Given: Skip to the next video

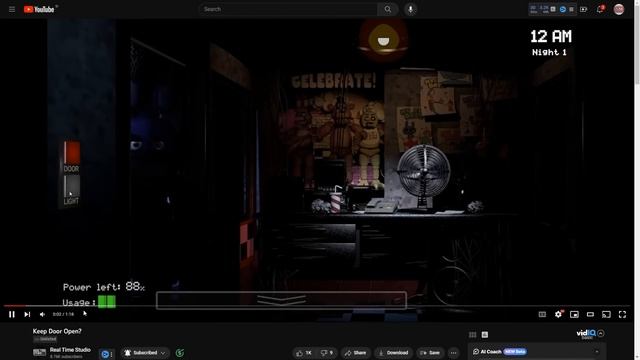Looking at the screenshot, I should click(x=27, y=314).
